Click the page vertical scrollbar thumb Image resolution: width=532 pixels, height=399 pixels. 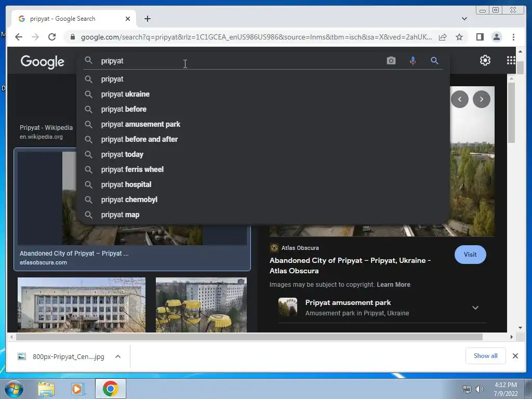520,67
